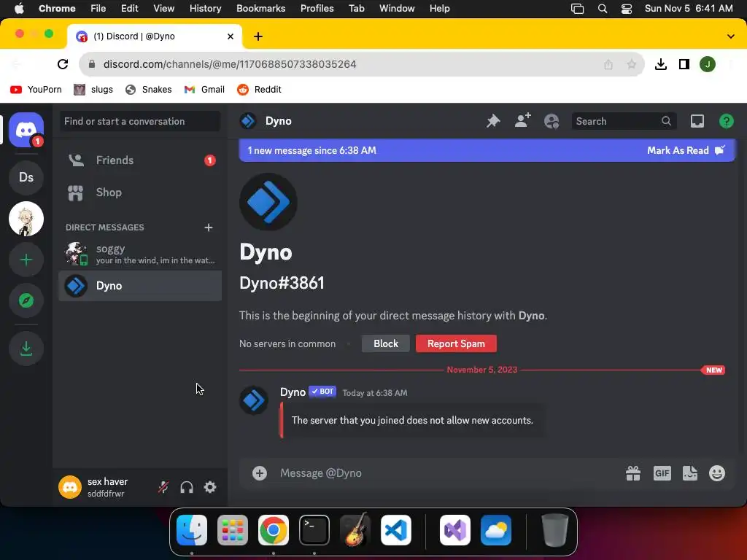The image size is (747, 560).
Task: Click Dyno username in bot message
Action: coord(293,392)
